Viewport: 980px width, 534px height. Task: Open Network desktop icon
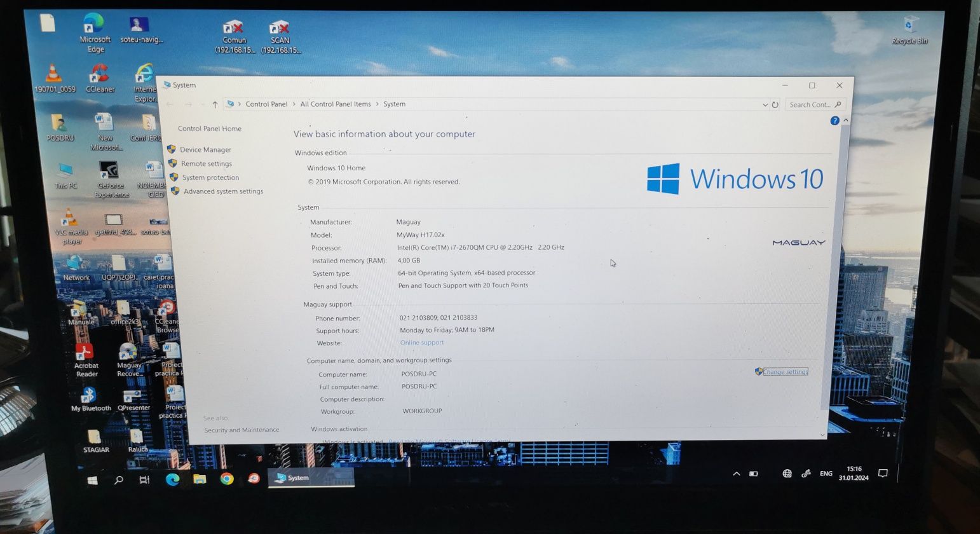76,268
